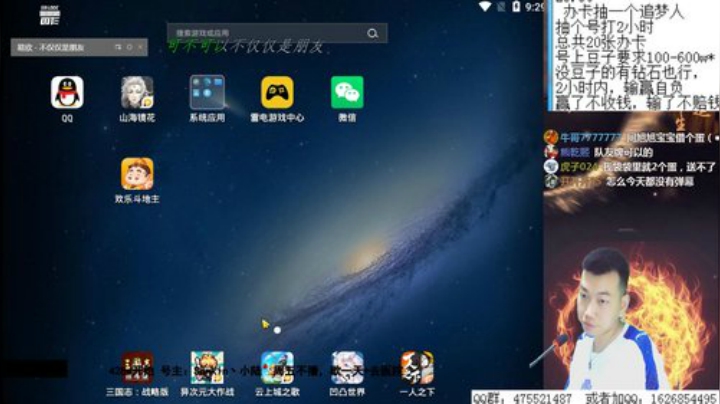
Task: Click the music widget's mini-mode icon
Action: [x=118, y=47]
